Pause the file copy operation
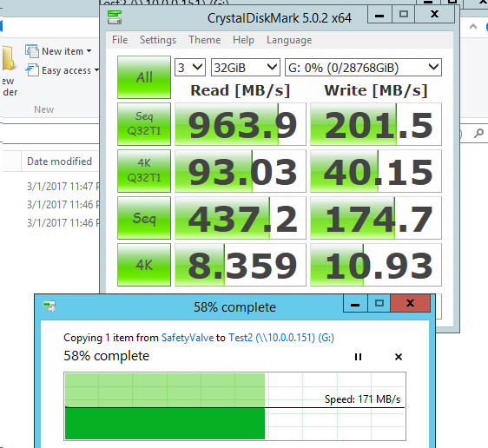488x448 pixels. pos(359,357)
